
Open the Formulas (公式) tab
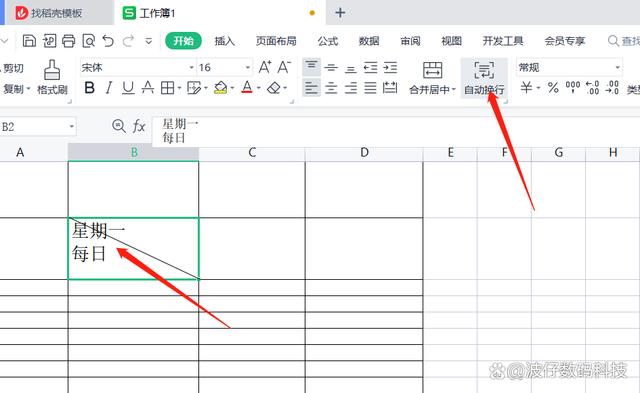click(328, 41)
